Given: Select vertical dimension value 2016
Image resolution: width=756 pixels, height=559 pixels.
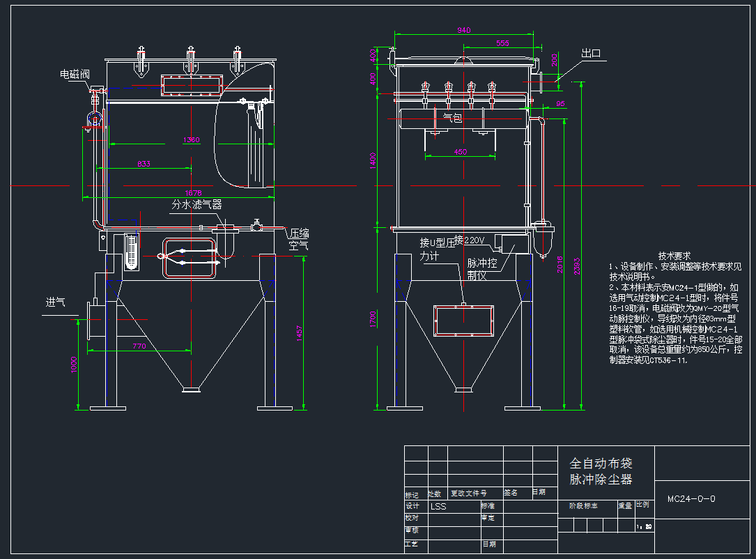Looking at the screenshot, I should (560, 265).
